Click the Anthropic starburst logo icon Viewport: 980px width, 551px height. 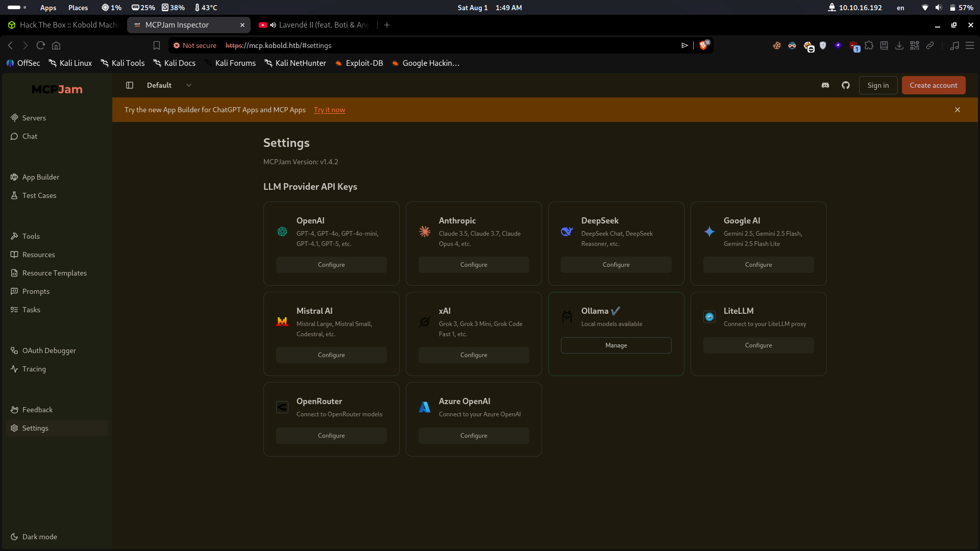pyautogui.click(x=425, y=232)
